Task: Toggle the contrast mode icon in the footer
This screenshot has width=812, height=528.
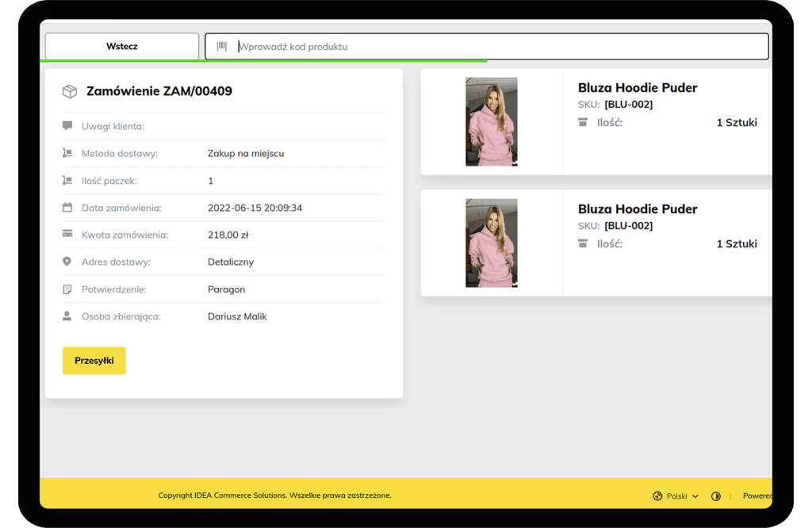Action: tap(716, 496)
